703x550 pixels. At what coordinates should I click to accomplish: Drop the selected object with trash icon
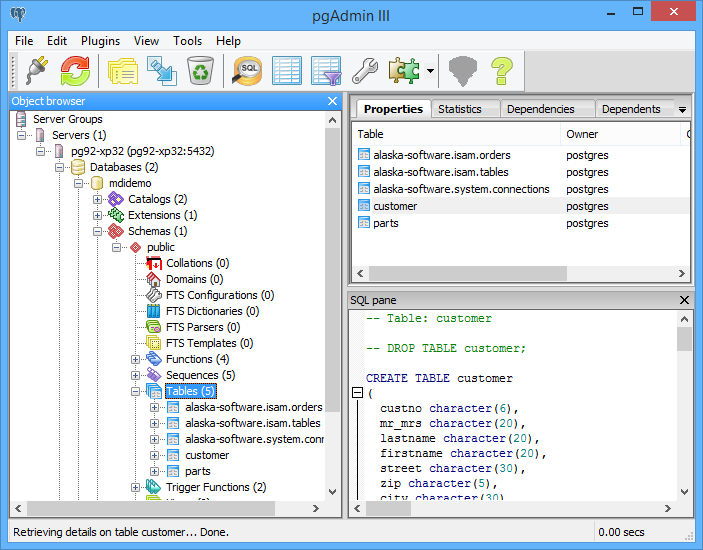click(200, 70)
